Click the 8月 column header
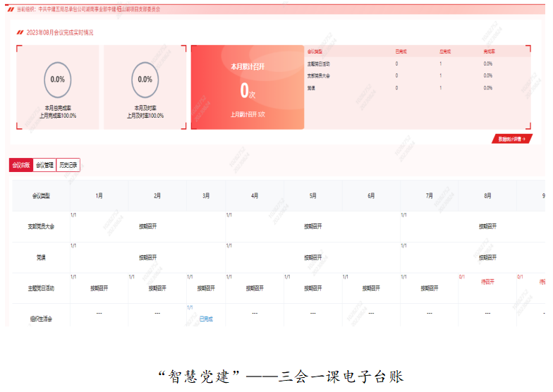Viewport: 553px width, 392px height. tap(487, 196)
